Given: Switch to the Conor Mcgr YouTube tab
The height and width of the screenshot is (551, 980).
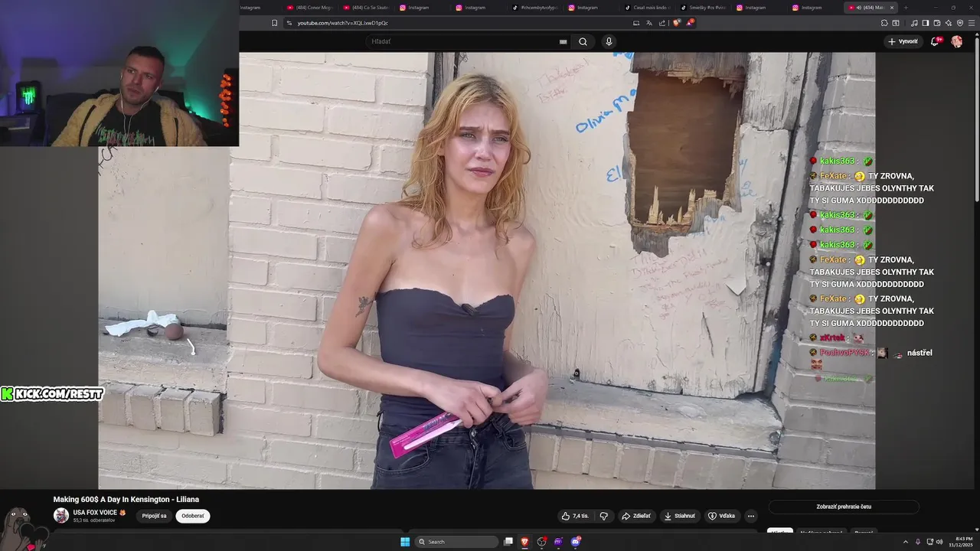Looking at the screenshot, I should [x=310, y=8].
